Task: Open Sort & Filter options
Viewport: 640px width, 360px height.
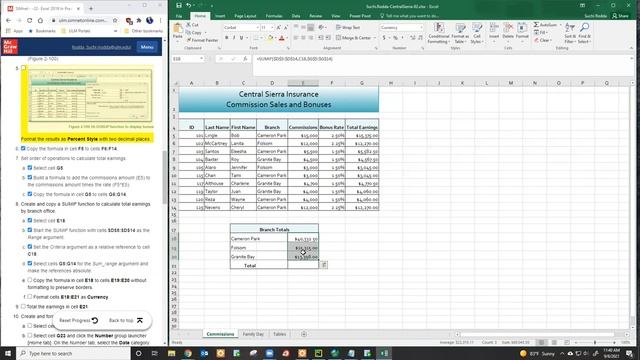Action: 569,33
